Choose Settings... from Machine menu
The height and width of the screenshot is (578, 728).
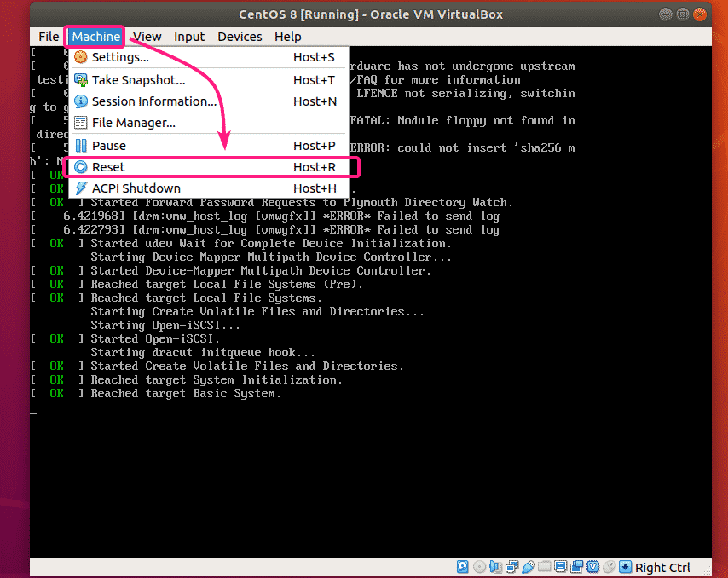209,57
